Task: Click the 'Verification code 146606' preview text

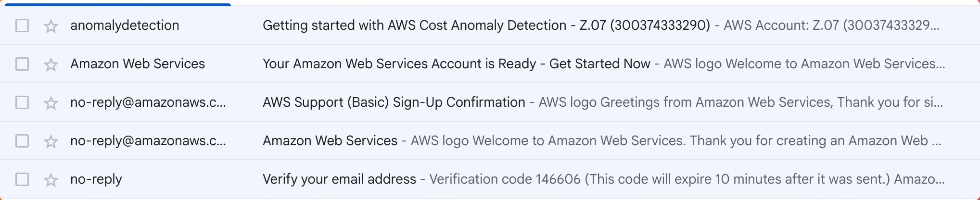Action: pyautogui.click(x=505, y=179)
